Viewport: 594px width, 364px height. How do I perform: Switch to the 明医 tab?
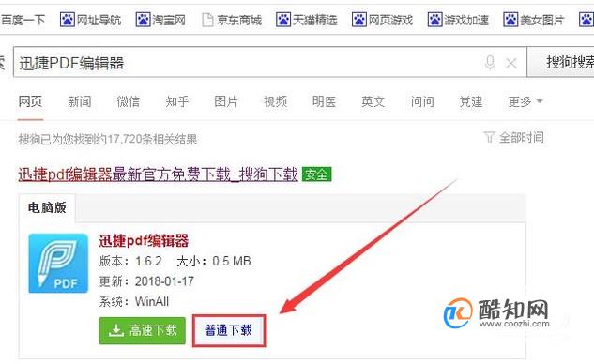325,101
